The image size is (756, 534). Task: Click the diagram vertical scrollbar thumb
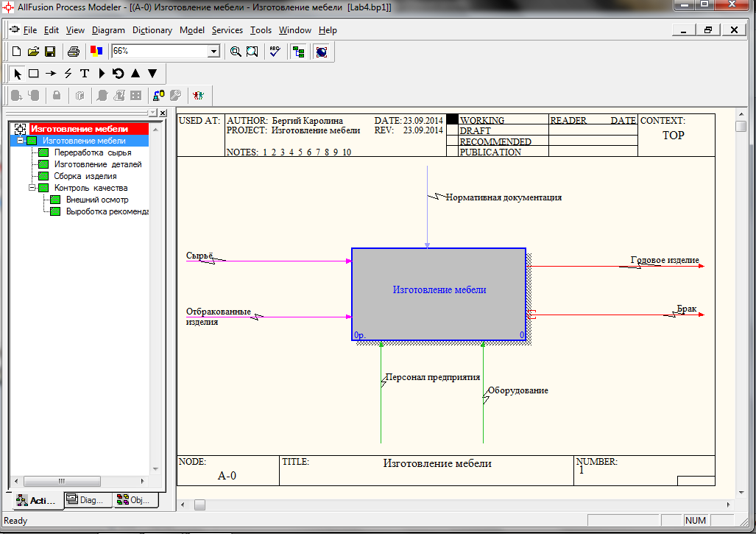tap(741, 127)
